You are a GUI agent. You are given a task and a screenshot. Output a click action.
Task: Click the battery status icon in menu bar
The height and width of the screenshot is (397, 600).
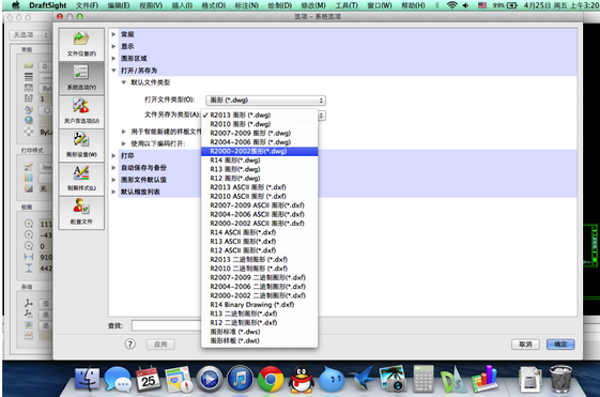point(512,5)
